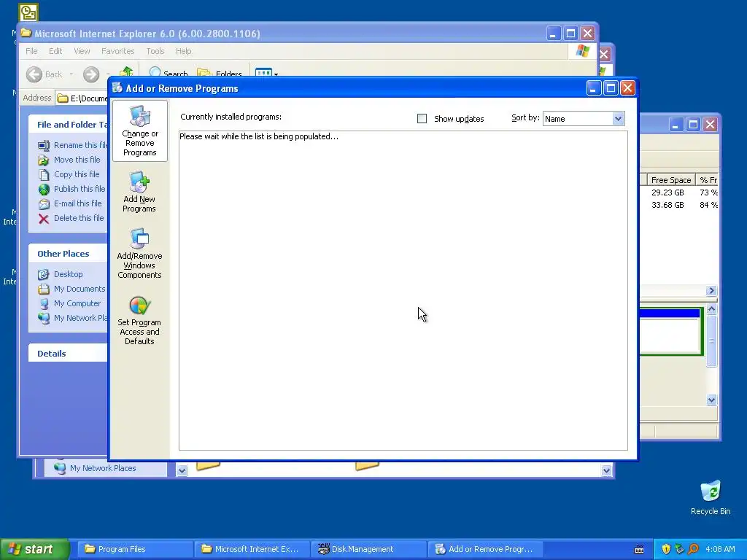Click the Up folder icon in toolbar

click(126, 72)
